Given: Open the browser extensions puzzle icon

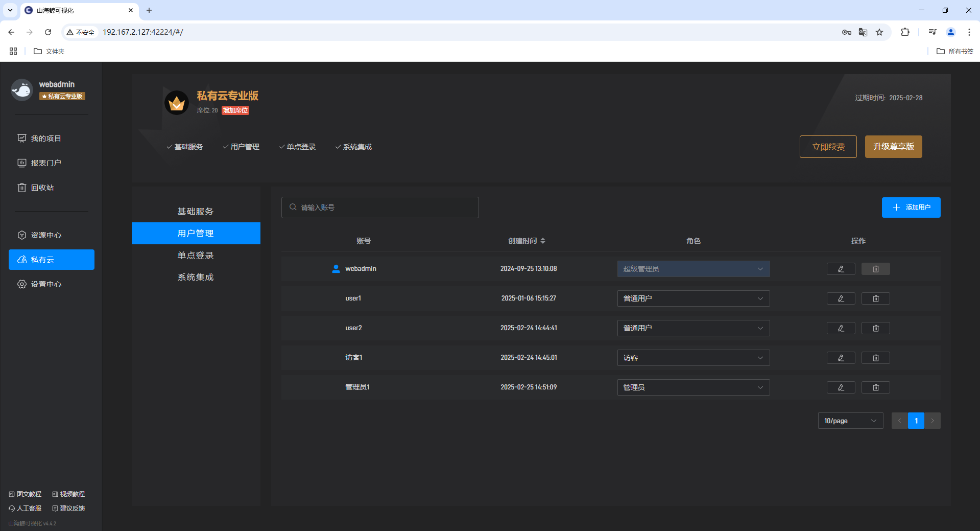Looking at the screenshot, I should coord(905,32).
